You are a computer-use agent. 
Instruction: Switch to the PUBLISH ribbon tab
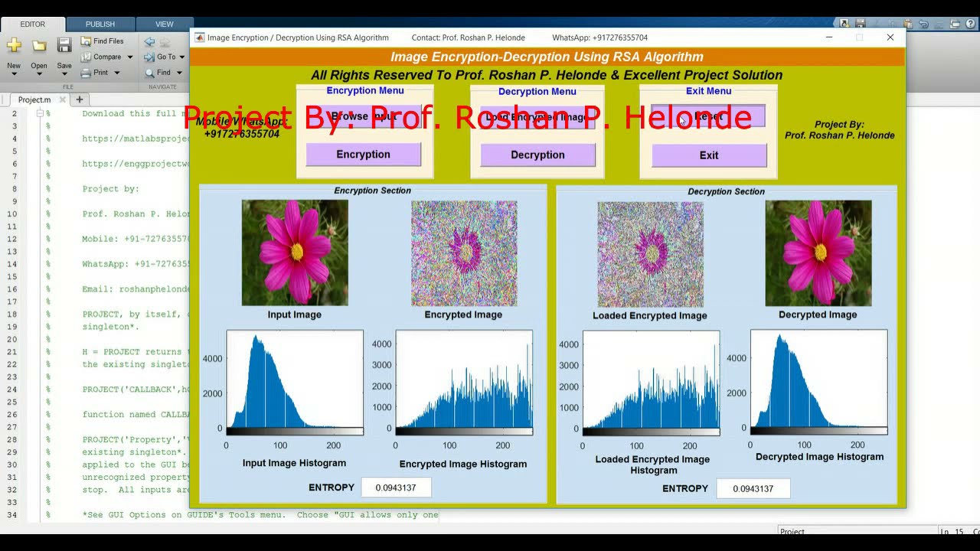(100, 24)
